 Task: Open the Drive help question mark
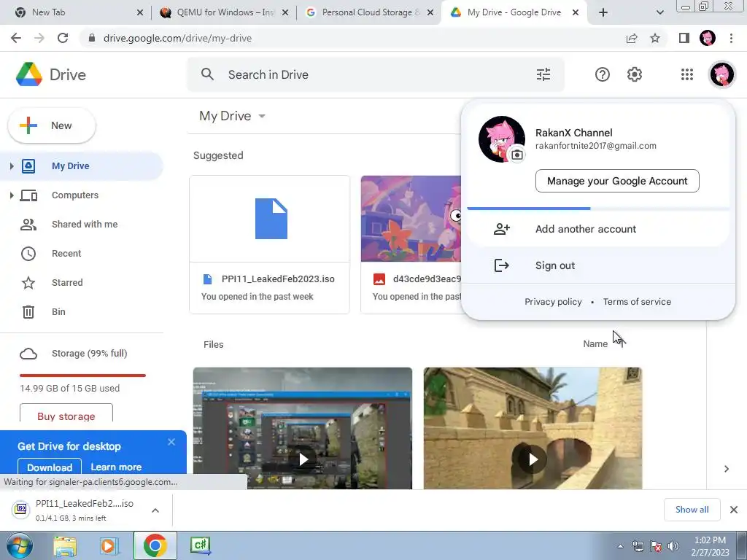602,74
